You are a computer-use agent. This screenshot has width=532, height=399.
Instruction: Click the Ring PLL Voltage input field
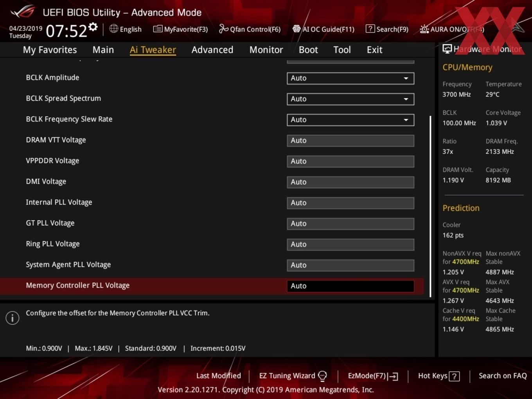(x=350, y=244)
